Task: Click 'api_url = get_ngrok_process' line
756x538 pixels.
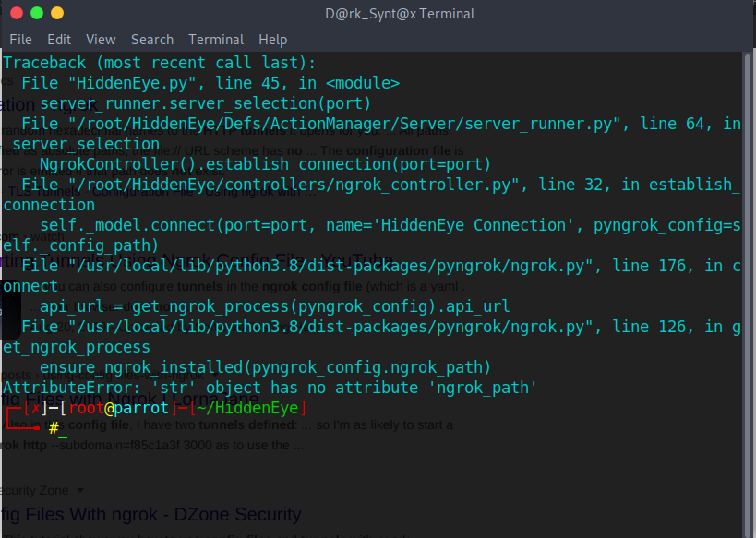Action: point(274,306)
